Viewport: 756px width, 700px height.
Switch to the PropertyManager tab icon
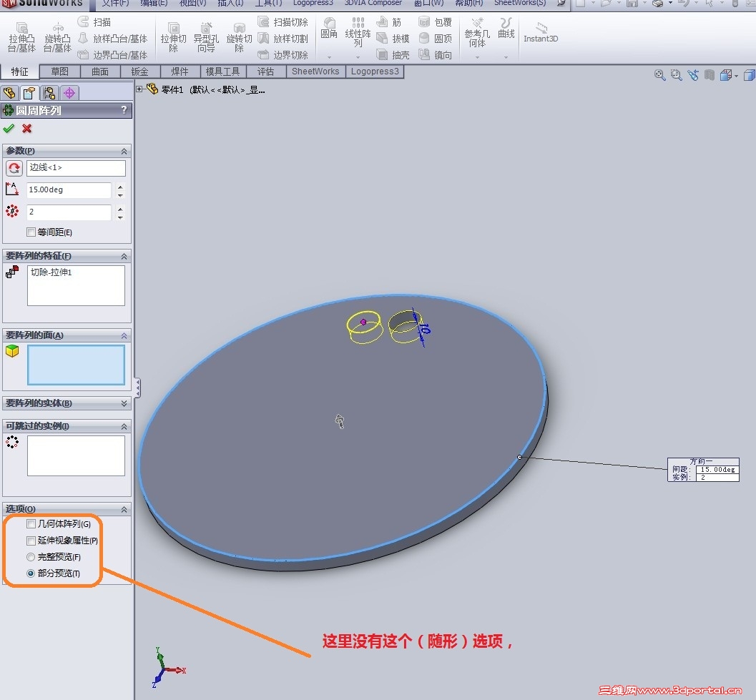(x=29, y=92)
